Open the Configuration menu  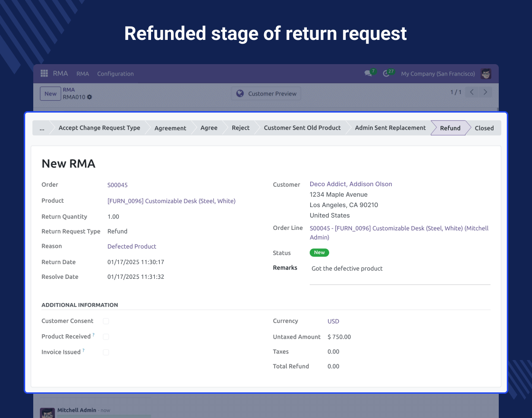[x=115, y=74]
